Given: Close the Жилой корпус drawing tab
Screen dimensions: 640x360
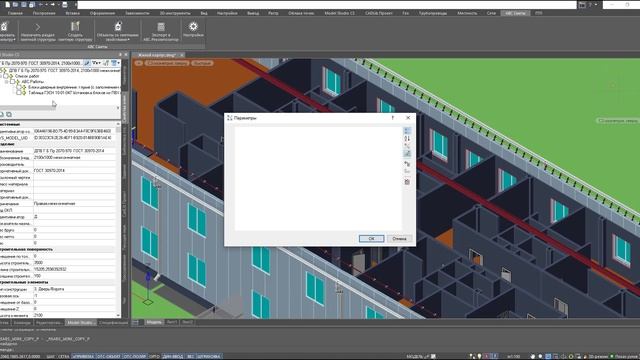Looking at the screenshot, I should (182, 55).
